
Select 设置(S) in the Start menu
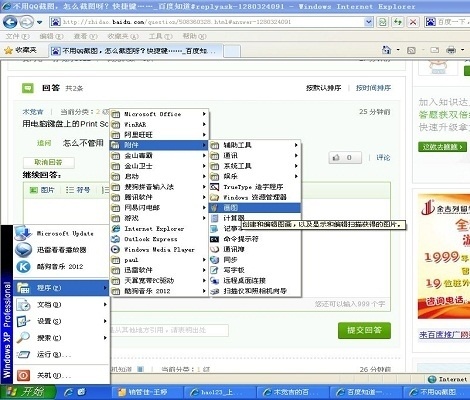pos(61,321)
